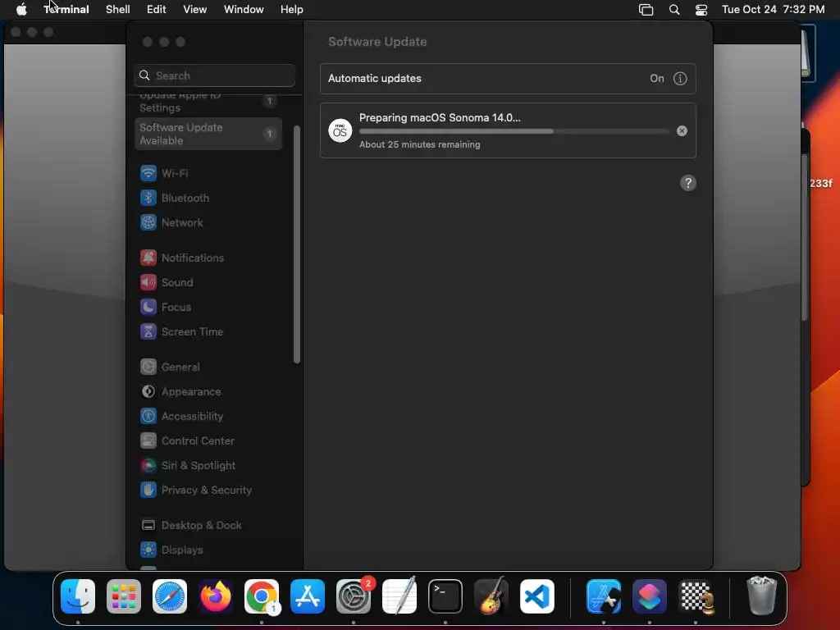The width and height of the screenshot is (840, 630).
Task: Open Shortcuts app from the Dock
Action: click(650, 596)
